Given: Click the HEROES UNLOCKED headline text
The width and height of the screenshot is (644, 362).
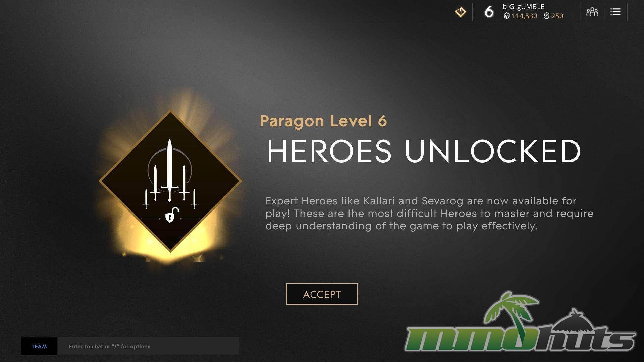Looking at the screenshot, I should [x=424, y=152].
